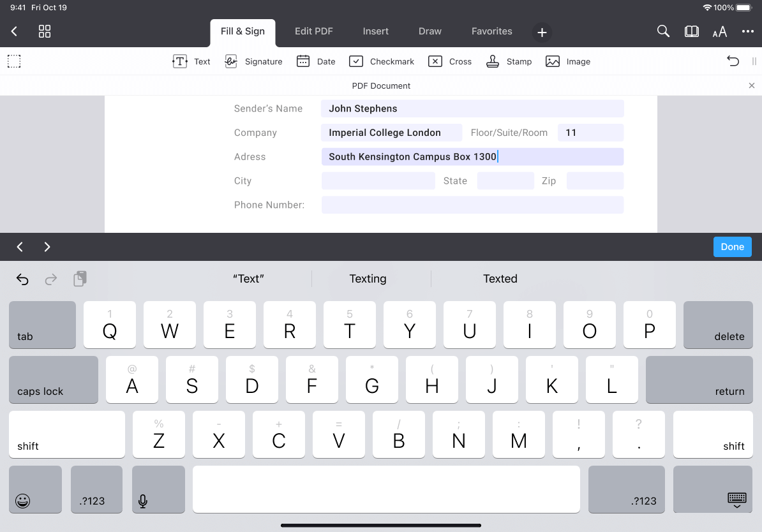The height and width of the screenshot is (532, 762).
Task: Click the empty City input field
Action: point(378,181)
